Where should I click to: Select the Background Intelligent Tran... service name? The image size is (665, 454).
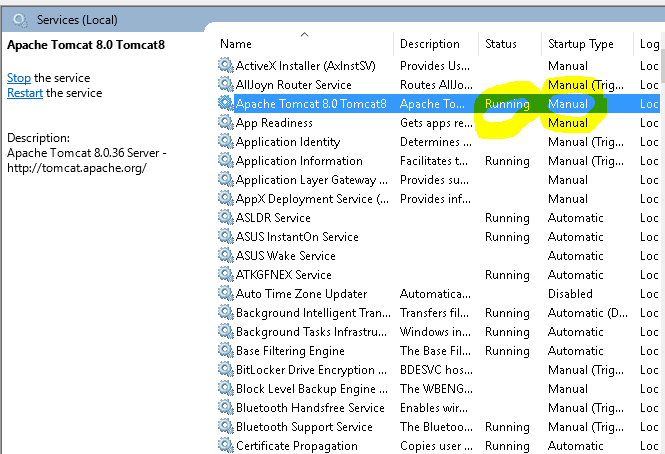[x=313, y=313]
